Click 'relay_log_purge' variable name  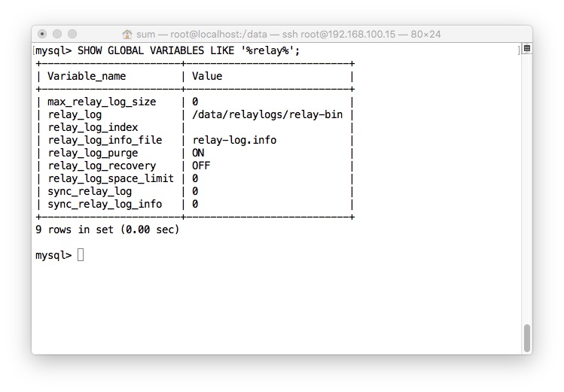click(x=93, y=153)
